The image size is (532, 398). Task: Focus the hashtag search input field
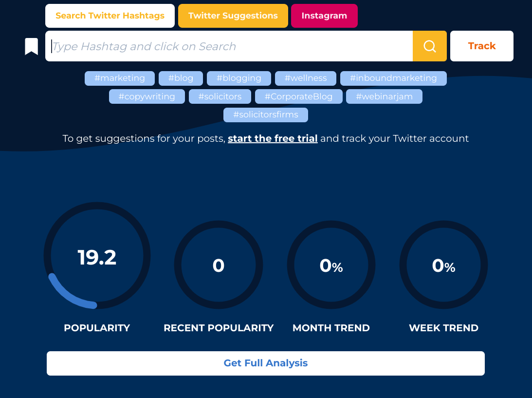(x=229, y=46)
